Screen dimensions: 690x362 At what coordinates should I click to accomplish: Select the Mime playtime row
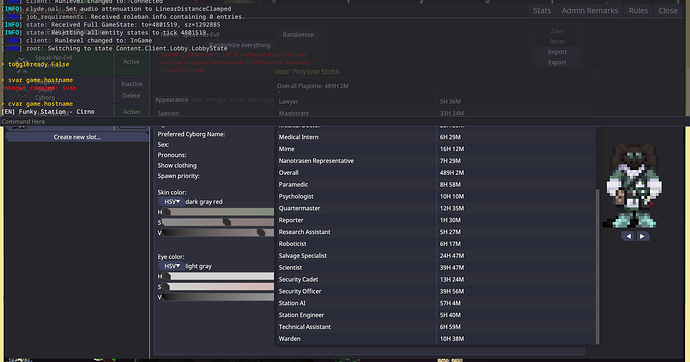(x=436, y=149)
